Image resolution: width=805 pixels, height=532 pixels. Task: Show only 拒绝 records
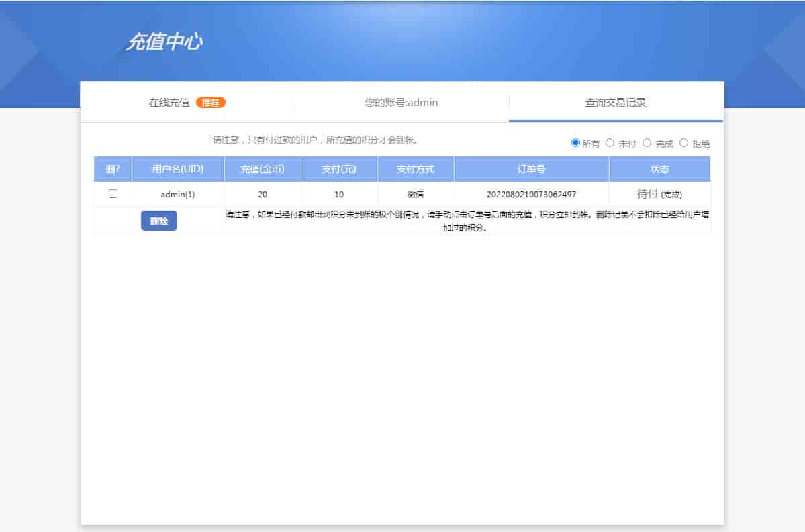click(684, 143)
